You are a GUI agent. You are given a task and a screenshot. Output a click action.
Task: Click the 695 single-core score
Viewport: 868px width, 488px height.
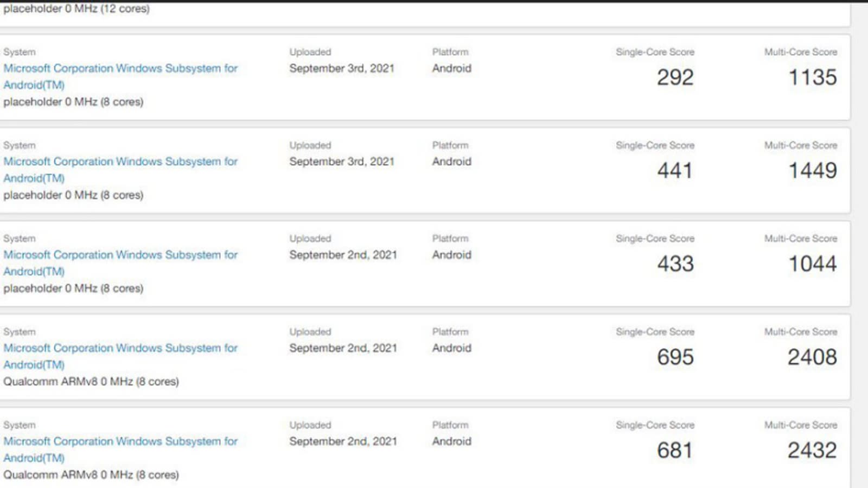pyautogui.click(x=675, y=357)
